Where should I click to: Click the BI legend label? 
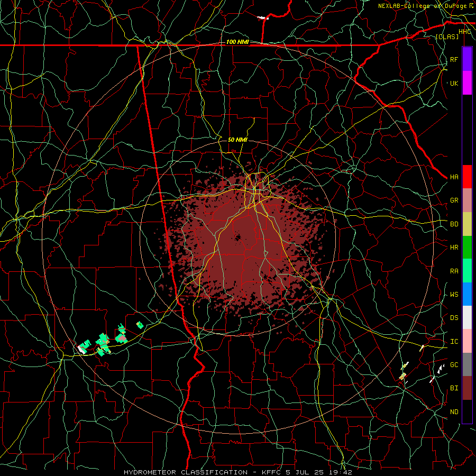point(454,388)
